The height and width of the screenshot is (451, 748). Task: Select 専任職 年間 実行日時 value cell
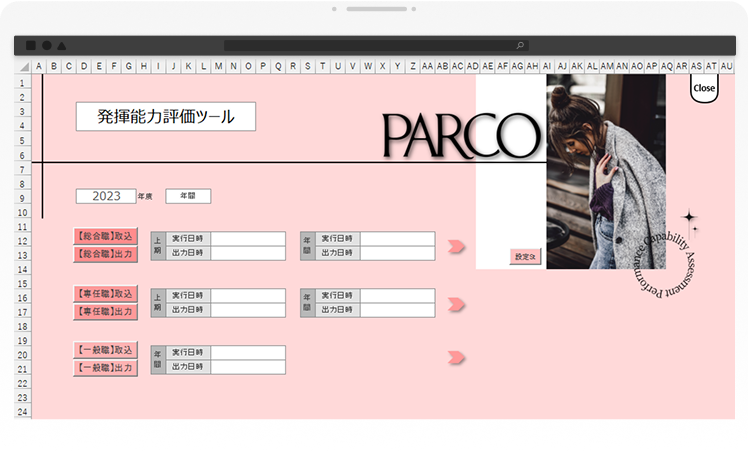pyautogui.click(x=397, y=295)
